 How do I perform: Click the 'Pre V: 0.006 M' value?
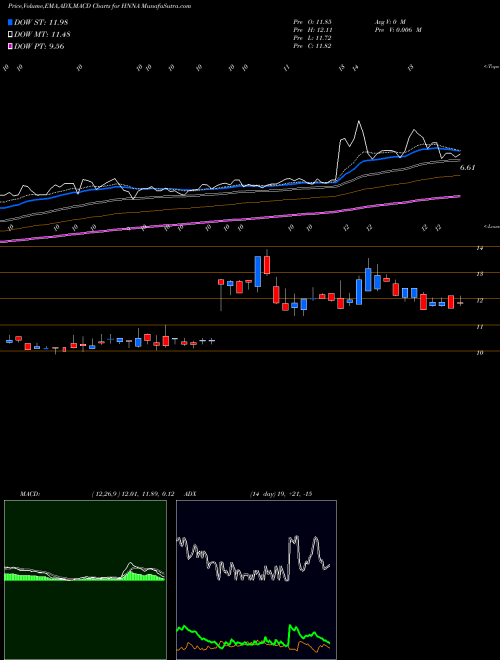[x=398, y=30]
